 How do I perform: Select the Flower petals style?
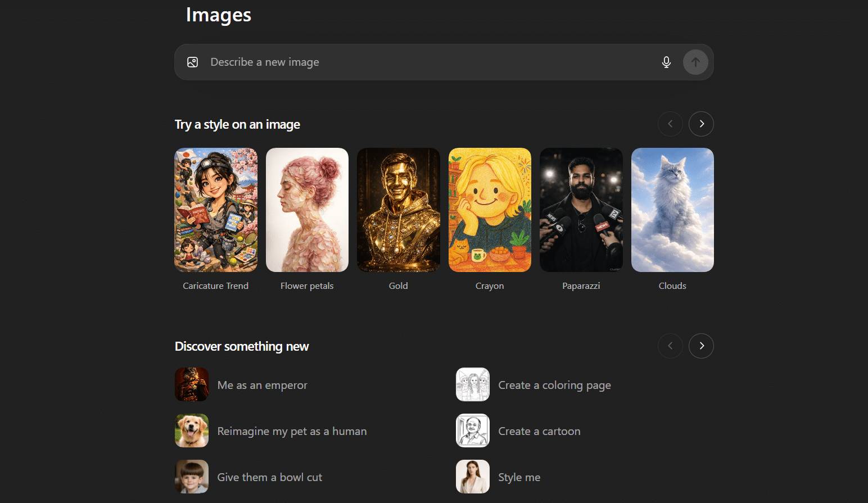pyautogui.click(x=307, y=210)
